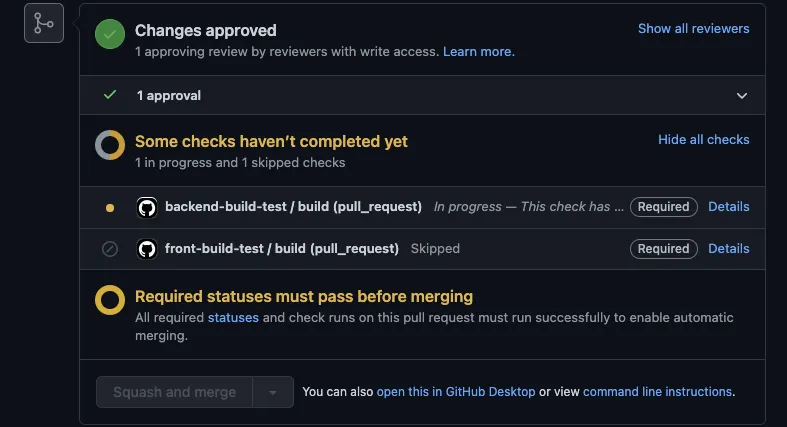Screen dimensions: 787x427
Task: Expand the 1 approval chevron
Action: (742, 96)
